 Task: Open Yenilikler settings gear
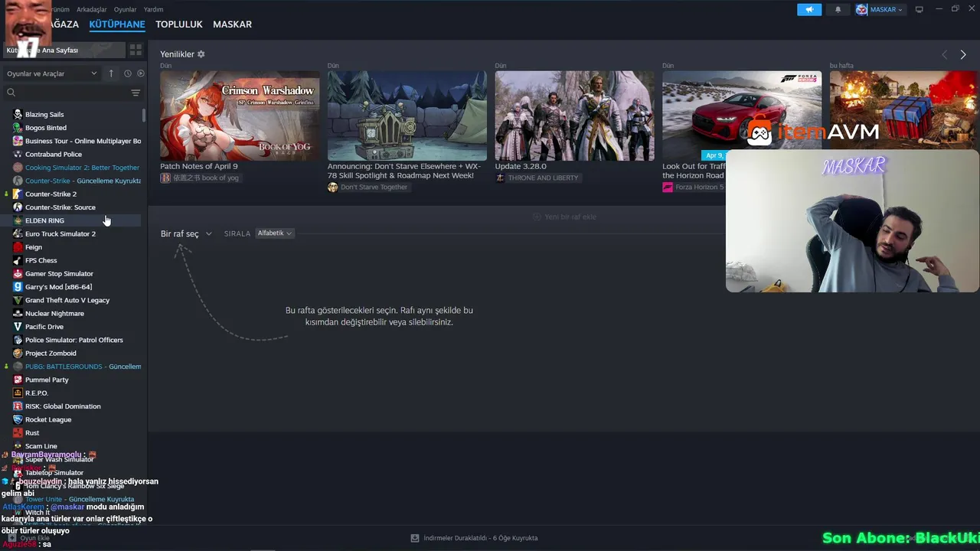tap(201, 54)
